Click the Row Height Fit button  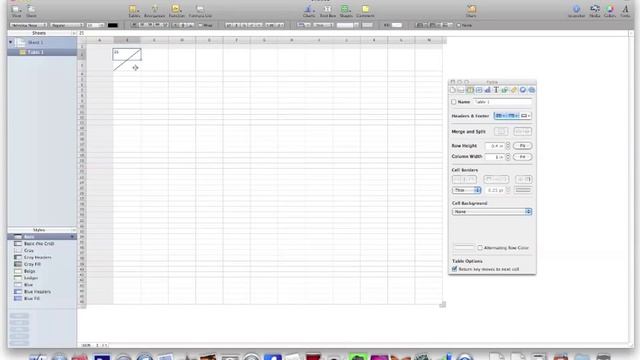point(522,146)
